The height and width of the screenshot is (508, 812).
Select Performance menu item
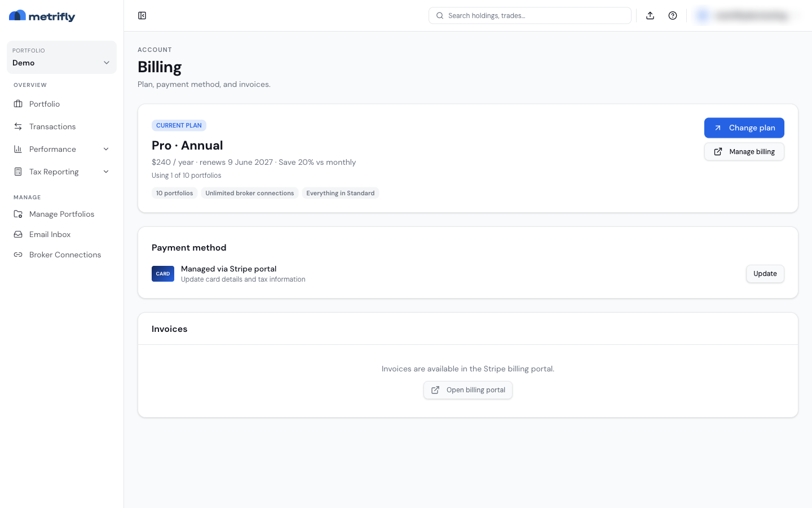tap(61, 149)
